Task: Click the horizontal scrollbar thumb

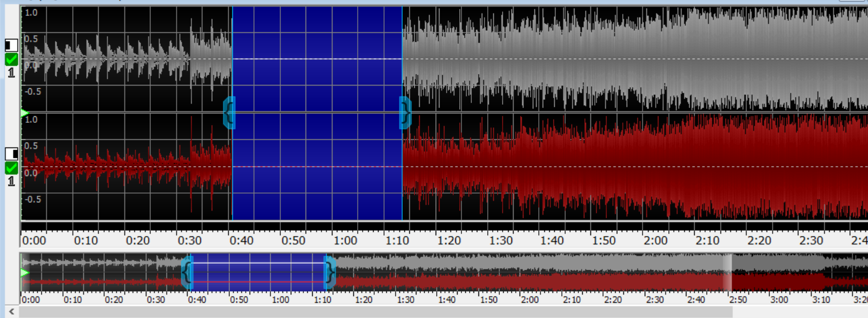Action: tap(375, 312)
